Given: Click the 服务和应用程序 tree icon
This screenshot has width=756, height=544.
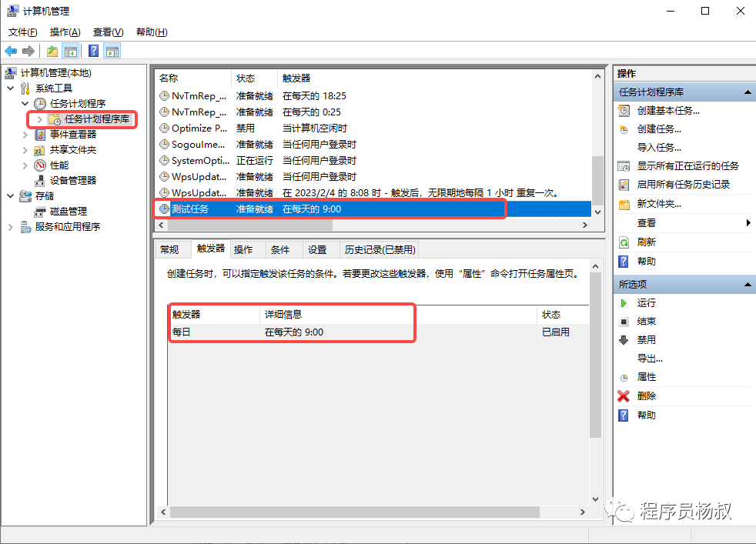Looking at the screenshot, I should click(x=25, y=227).
